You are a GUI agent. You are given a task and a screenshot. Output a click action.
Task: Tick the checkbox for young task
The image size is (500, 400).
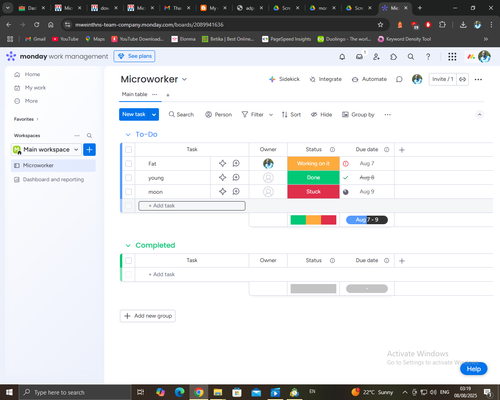(128, 178)
